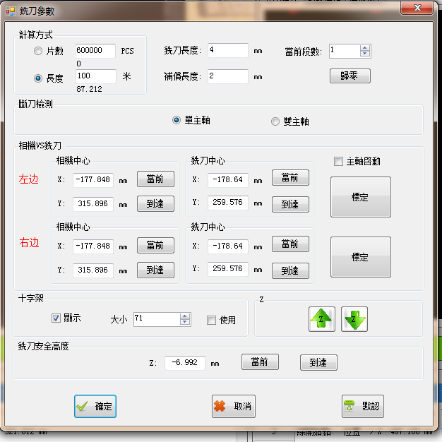442x442 pixels.
Task: Click the safety height Z value field
Action: tap(185, 363)
